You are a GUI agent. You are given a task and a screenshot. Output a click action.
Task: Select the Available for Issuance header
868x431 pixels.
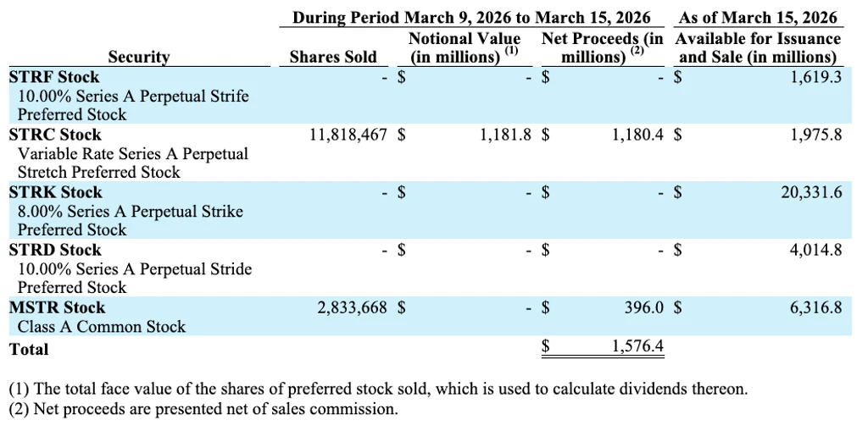[759, 47]
